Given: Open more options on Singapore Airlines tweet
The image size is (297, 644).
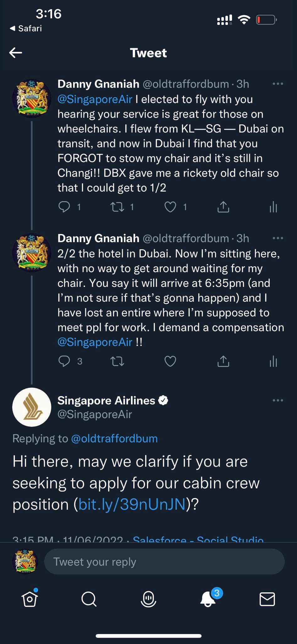Looking at the screenshot, I should pyautogui.click(x=278, y=400).
